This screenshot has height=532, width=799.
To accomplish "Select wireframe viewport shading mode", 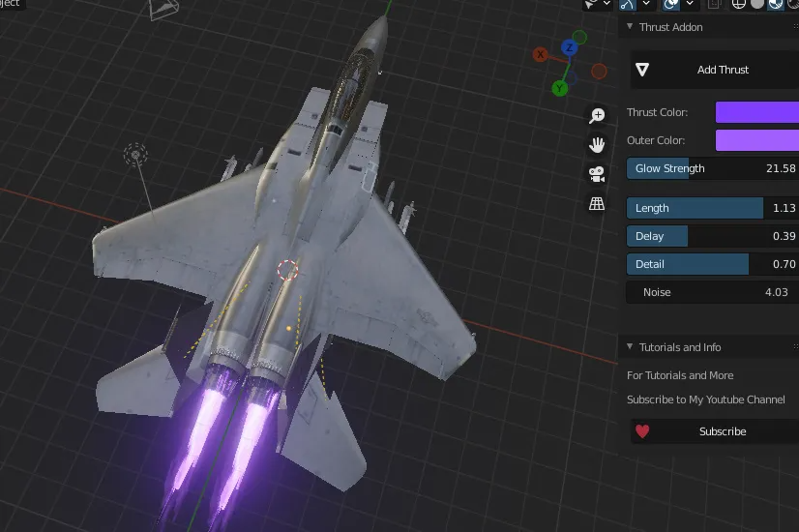I will click(738, 4).
